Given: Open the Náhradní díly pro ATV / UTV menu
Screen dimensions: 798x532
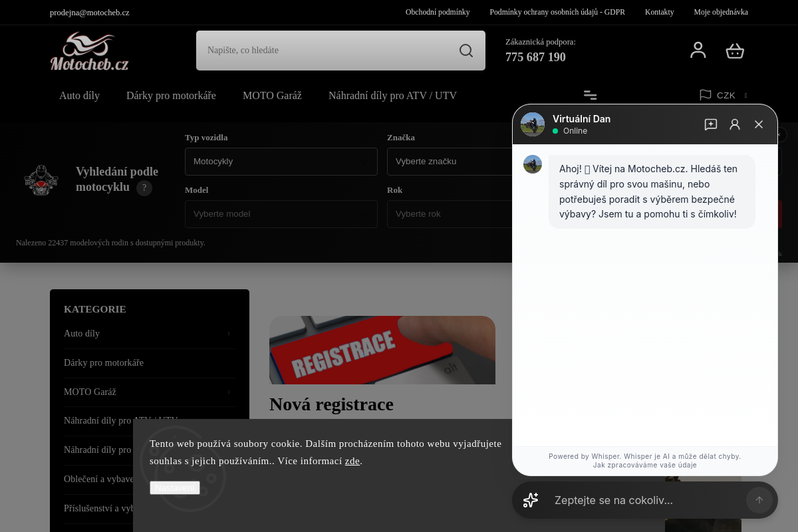Looking at the screenshot, I should click(392, 95).
